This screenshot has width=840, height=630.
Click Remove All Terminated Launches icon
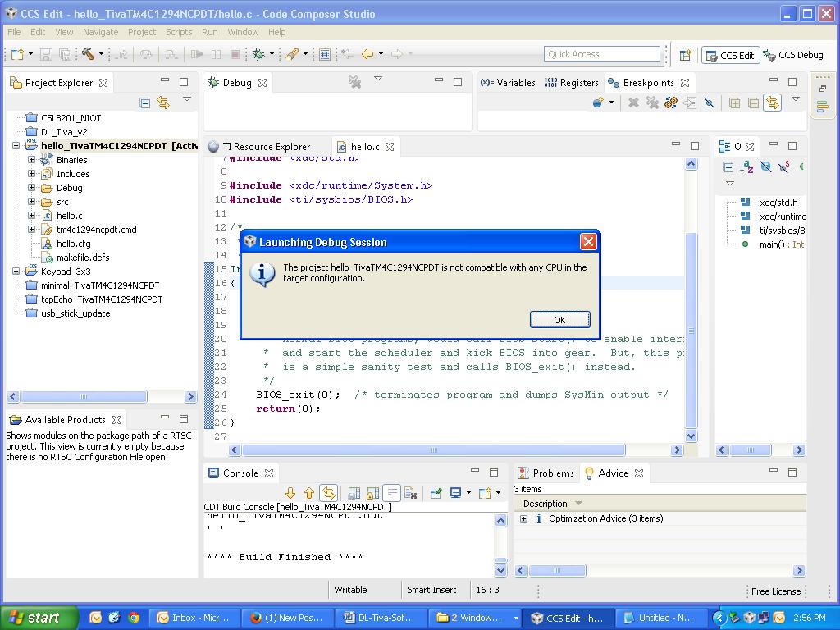pos(354,82)
